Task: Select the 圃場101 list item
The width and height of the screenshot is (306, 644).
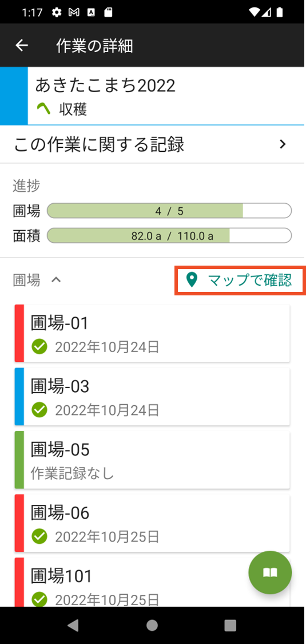Action: (152, 582)
